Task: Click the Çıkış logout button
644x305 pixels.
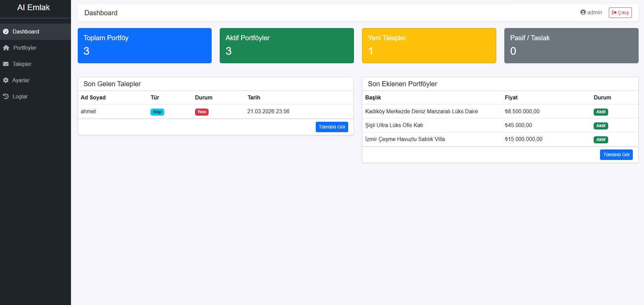Action: [x=620, y=13]
